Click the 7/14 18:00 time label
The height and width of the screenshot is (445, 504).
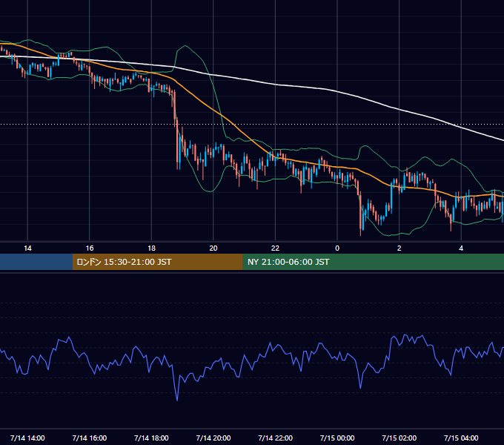[x=151, y=438]
